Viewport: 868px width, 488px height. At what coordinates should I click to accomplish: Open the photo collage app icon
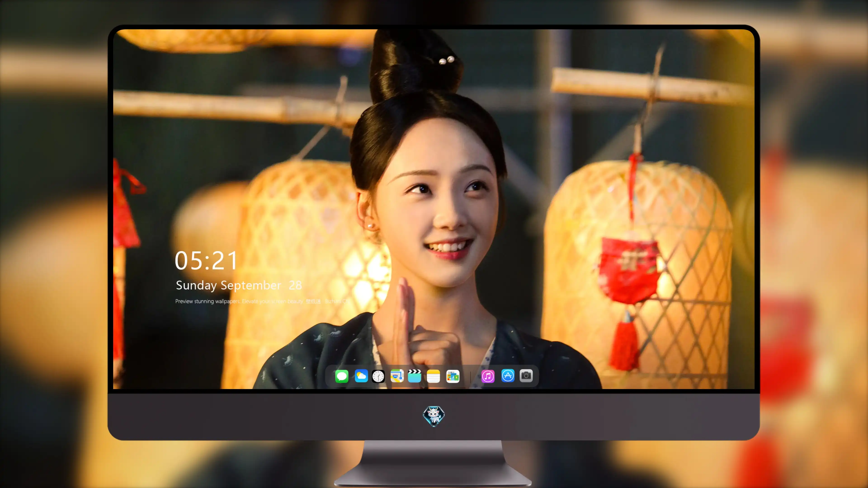tap(453, 376)
